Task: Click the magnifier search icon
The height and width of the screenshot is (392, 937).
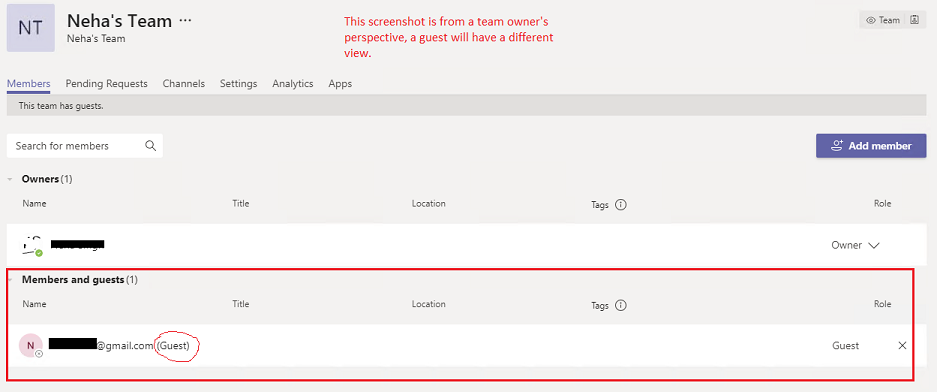Action: 151,146
